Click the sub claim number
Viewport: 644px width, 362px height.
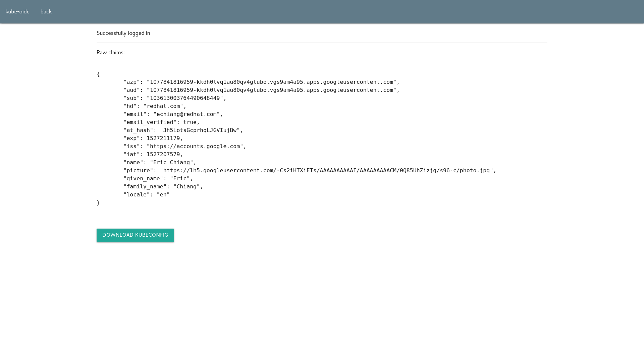tap(185, 98)
